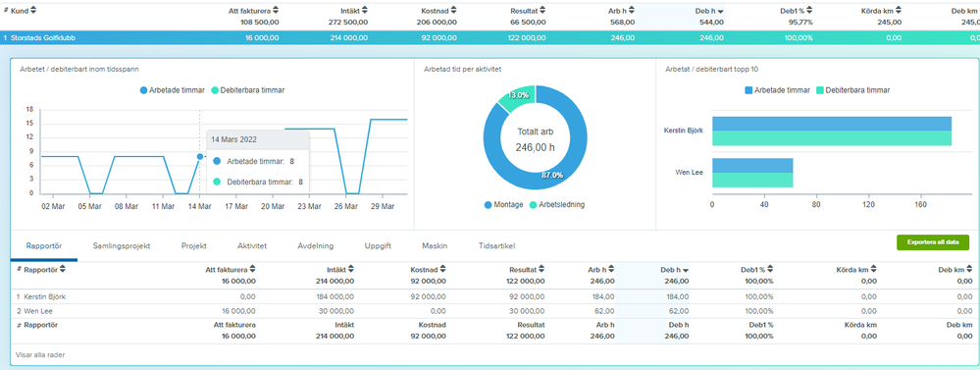Sort Rapportör table by Deb1 %
The width and height of the screenshot is (980, 370).
pyautogui.click(x=757, y=269)
